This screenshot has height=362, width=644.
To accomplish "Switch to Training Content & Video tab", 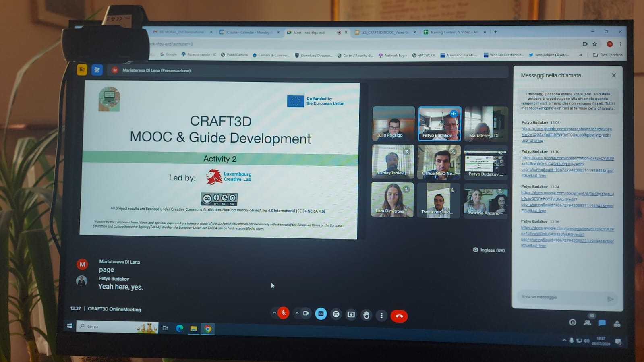I will [x=454, y=32].
